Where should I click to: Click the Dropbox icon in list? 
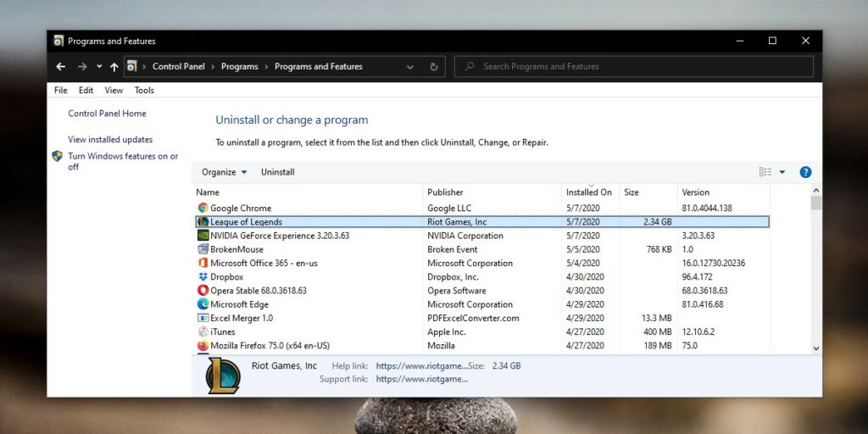pos(203,277)
